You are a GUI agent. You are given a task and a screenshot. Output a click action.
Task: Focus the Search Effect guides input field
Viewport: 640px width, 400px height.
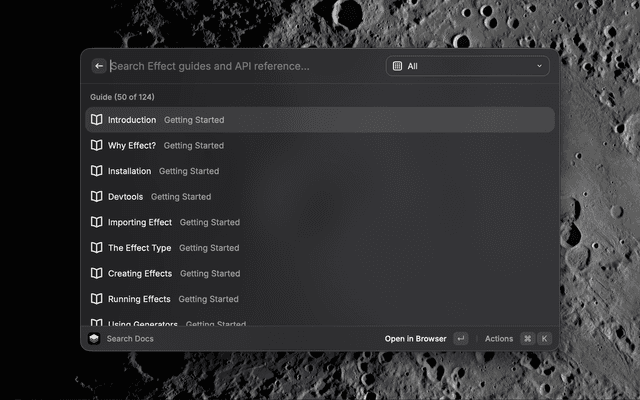245,66
